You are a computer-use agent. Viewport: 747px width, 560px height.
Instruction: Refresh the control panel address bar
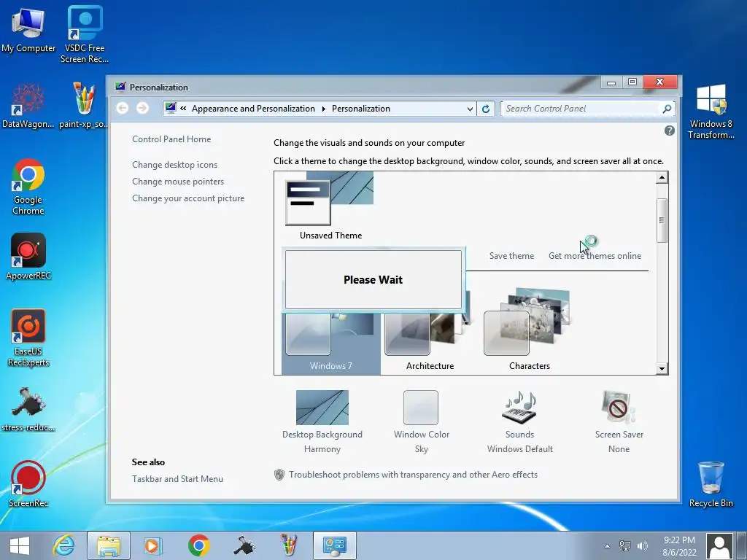485,109
